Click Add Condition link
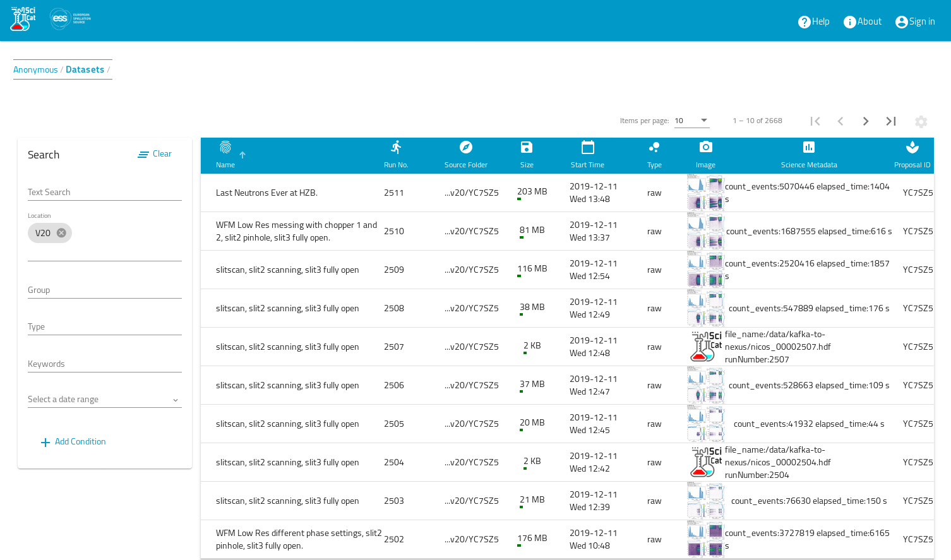This screenshot has height=560, width=951. tap(73, 442)
